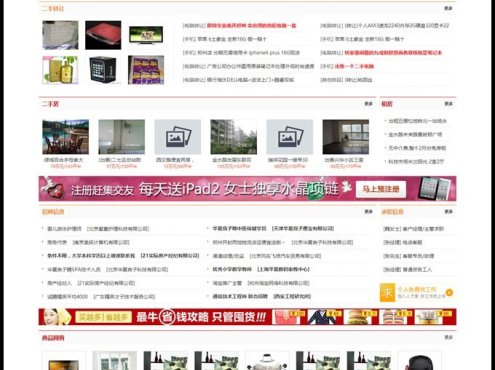
Task: Open [魏女士] 客户经理 job-seeker entry
Action: 413,229
